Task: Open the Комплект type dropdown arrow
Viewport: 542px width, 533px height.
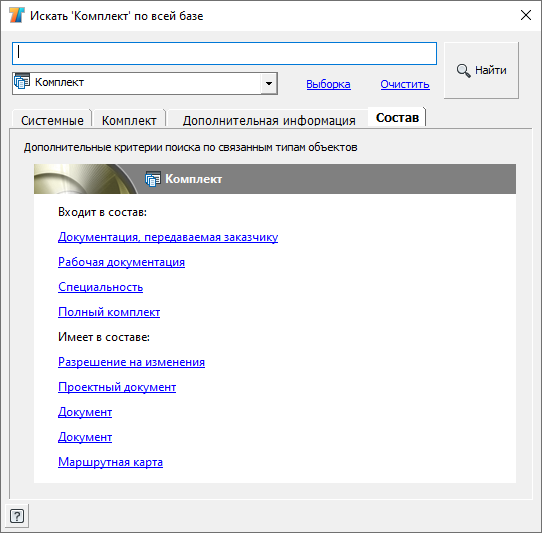Action: [269, 83]
